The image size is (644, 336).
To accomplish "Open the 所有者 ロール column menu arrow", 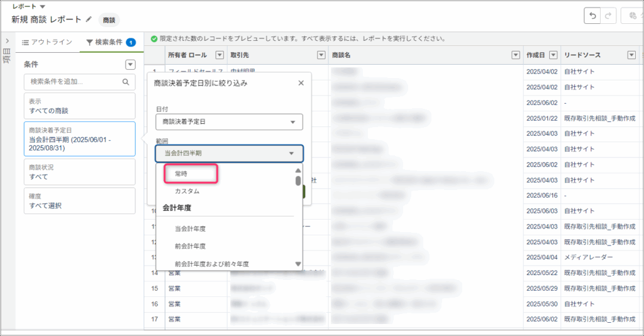I will pos(219,55).
